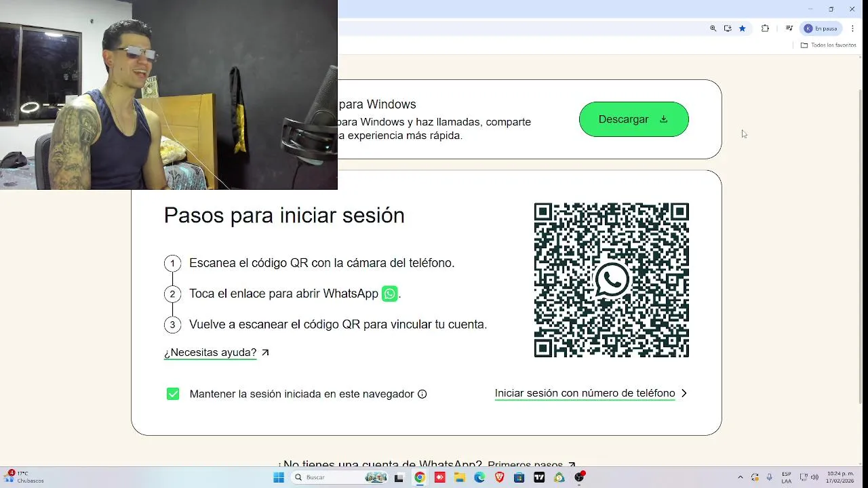
Task: Open the Primeros pasos link
Action: [526, 465]
